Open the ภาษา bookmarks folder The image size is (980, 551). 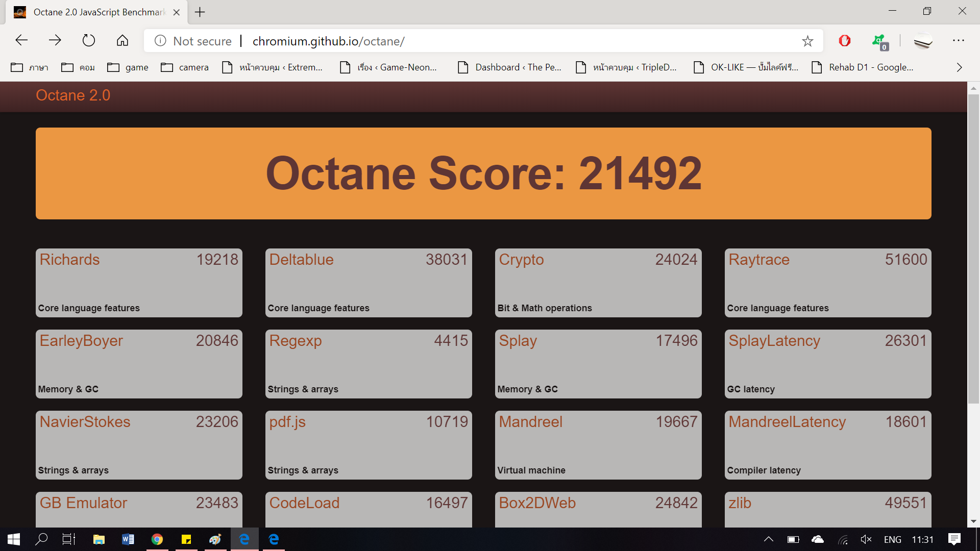(x=30, y=67)
